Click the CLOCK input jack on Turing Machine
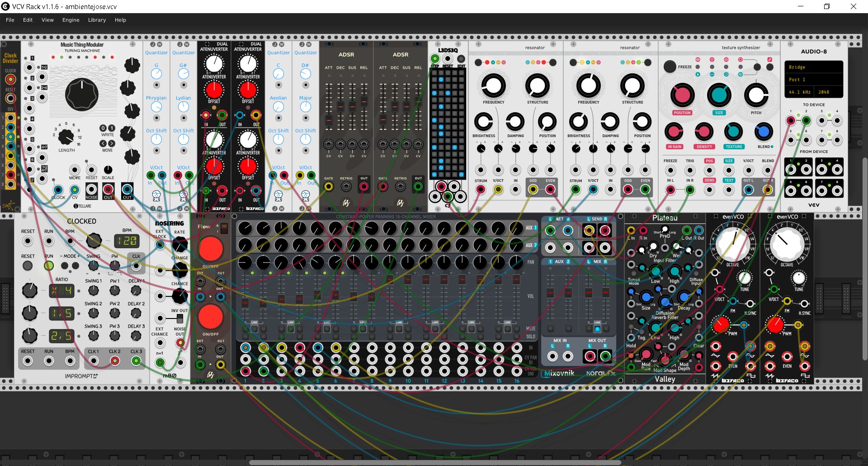The height and width of the screenshot is (466, 868). click(x=58, y=190)
